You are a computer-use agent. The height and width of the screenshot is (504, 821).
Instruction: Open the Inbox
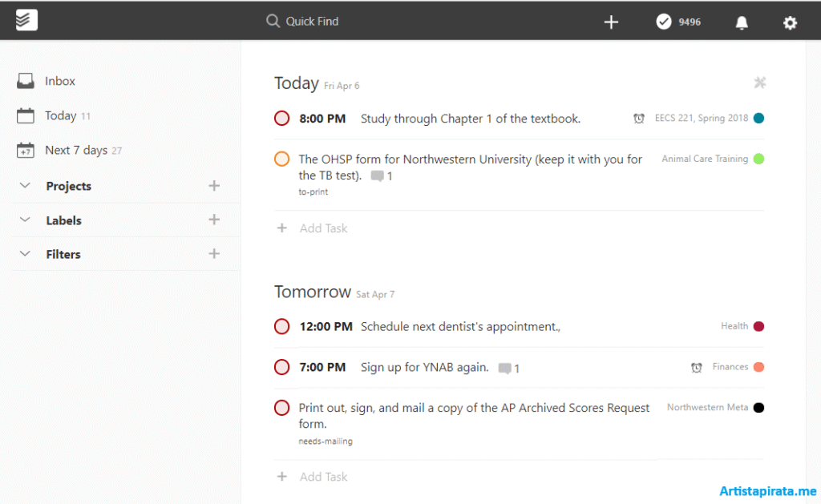click(x=60, y=80)
